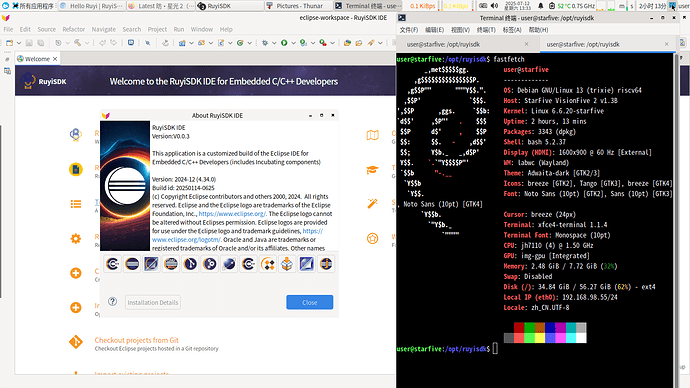This screenshot has height=388, width=690.
Task: Click the green Run launch icon
Action: point(284,43)
